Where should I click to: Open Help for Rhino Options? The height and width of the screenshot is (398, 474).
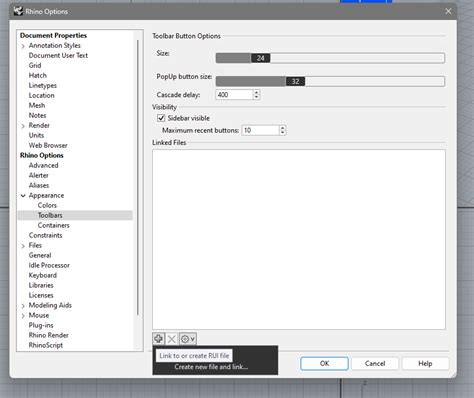[x=425, y=363]
